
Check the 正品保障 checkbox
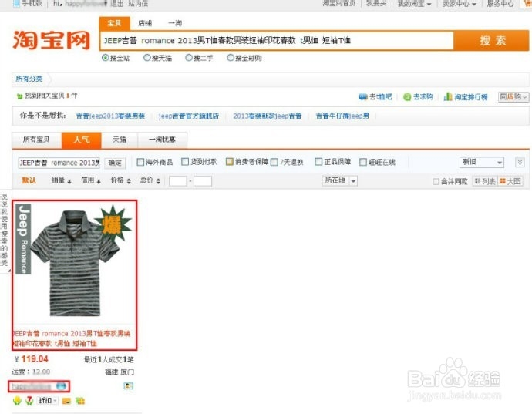(318, 162)
